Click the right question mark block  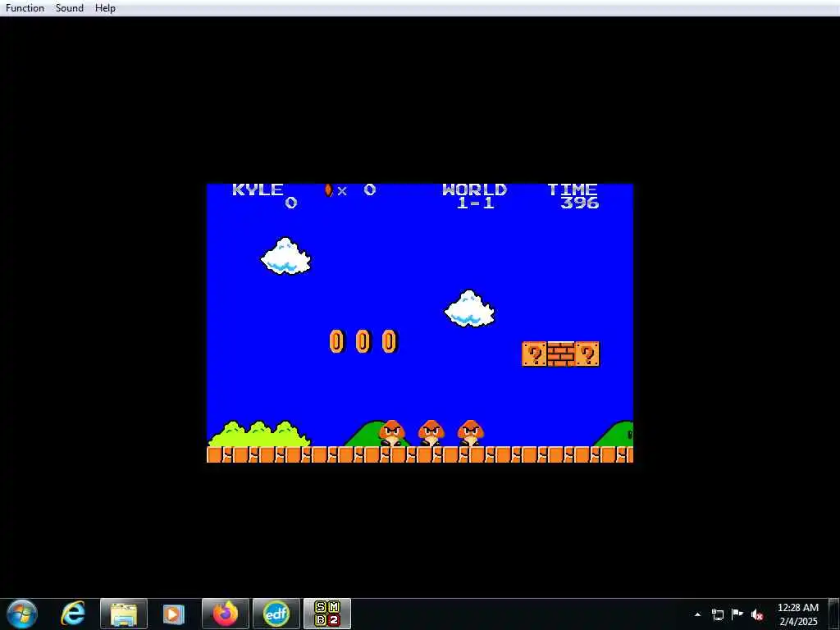587,354
